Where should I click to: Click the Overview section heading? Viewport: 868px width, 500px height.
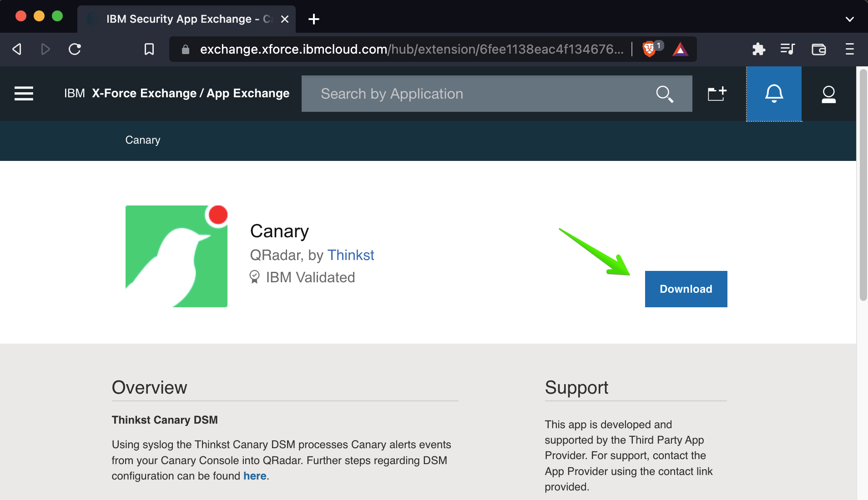click(x=149, y=387)
